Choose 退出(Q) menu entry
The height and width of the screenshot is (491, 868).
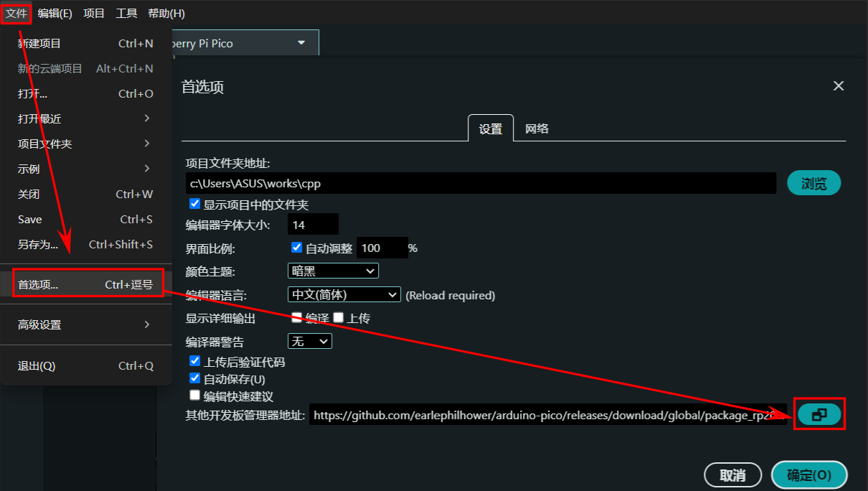85,365
